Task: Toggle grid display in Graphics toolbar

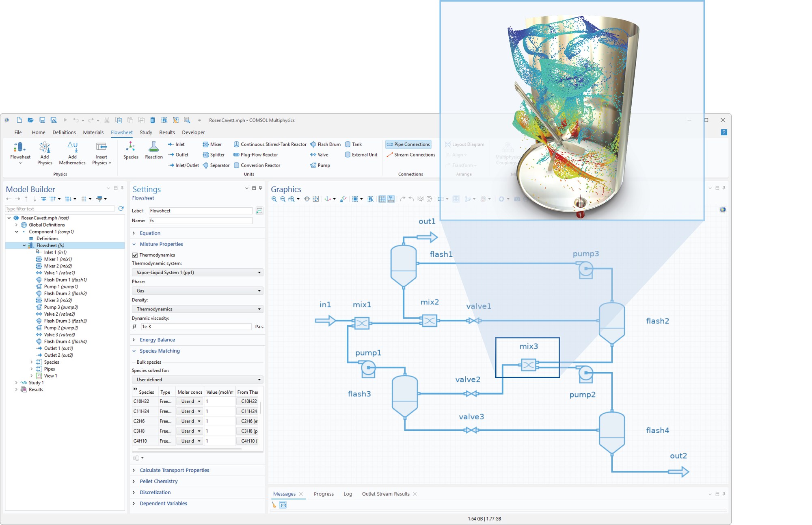Action: (382, 199)
